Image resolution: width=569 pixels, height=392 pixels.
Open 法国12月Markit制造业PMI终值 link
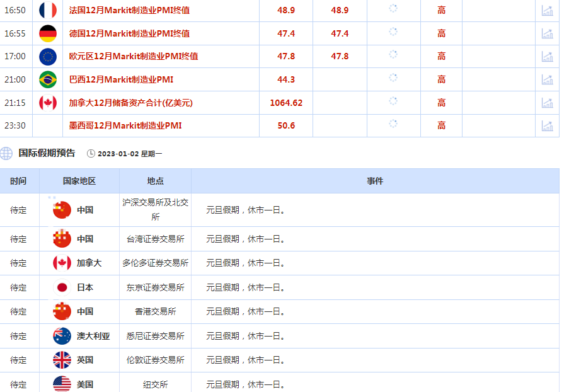coord(129,11)
